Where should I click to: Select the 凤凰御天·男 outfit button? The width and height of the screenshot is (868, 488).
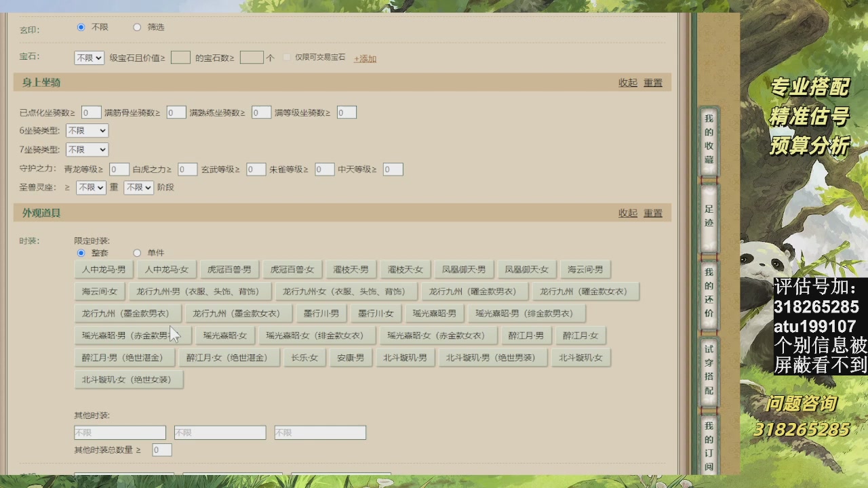pos(464,270)
